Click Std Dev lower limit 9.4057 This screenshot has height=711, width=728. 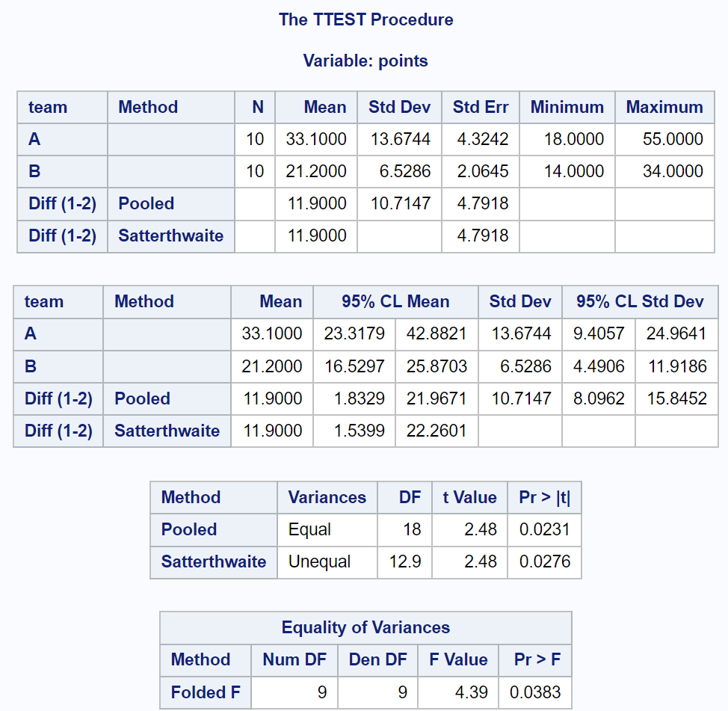(x=599, y=333)
